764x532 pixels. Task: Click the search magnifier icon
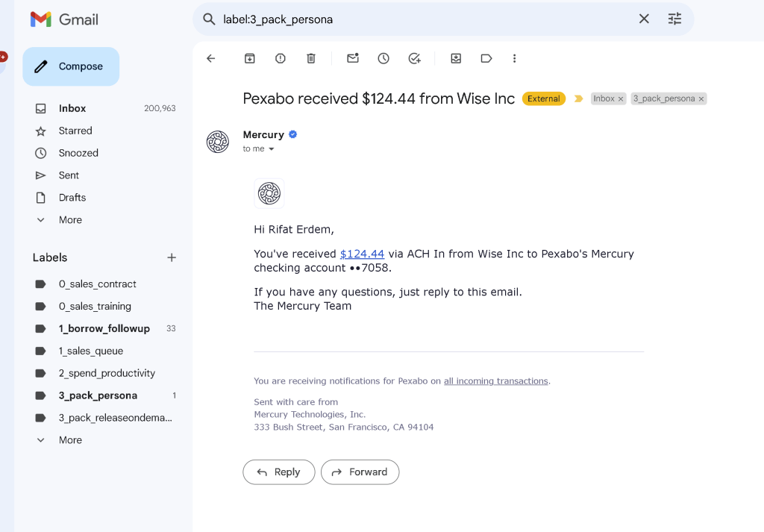point(209,19)
